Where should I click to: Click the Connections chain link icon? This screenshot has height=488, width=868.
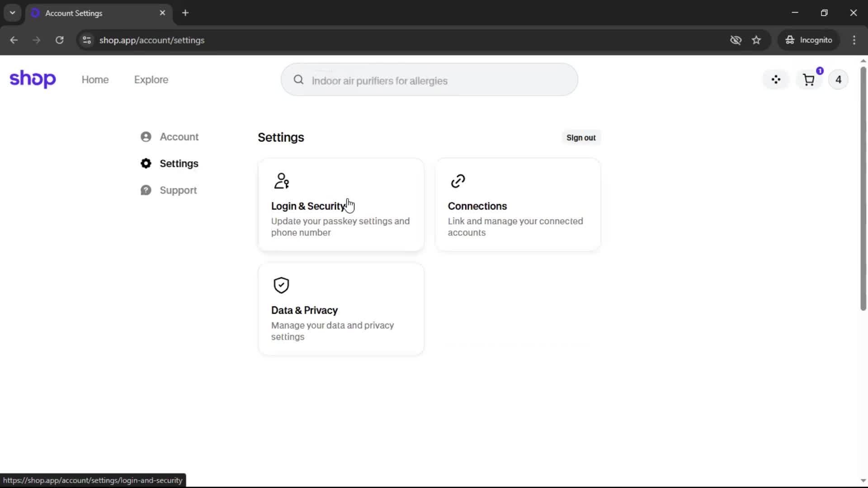458,181
